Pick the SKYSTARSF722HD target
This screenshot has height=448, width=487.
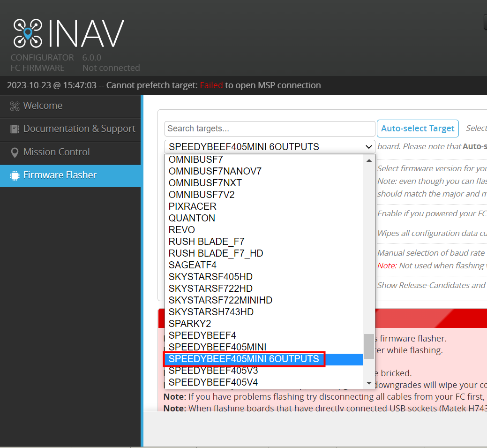point(264,289)
